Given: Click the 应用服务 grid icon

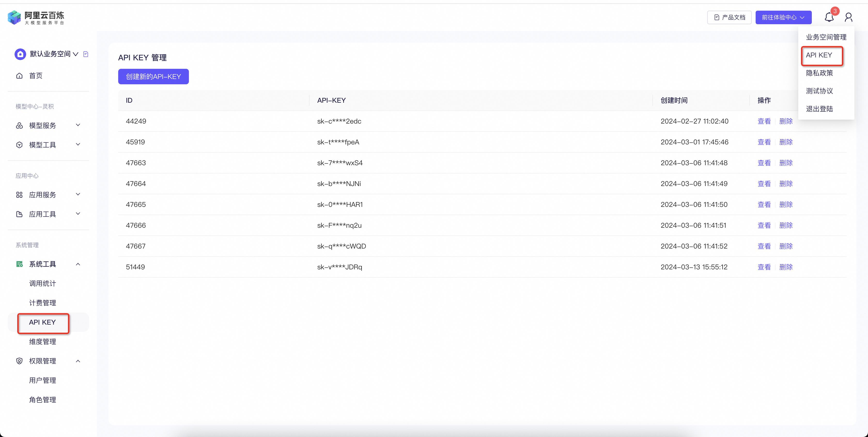Looking at the screenshot, I should pos(20,195).
